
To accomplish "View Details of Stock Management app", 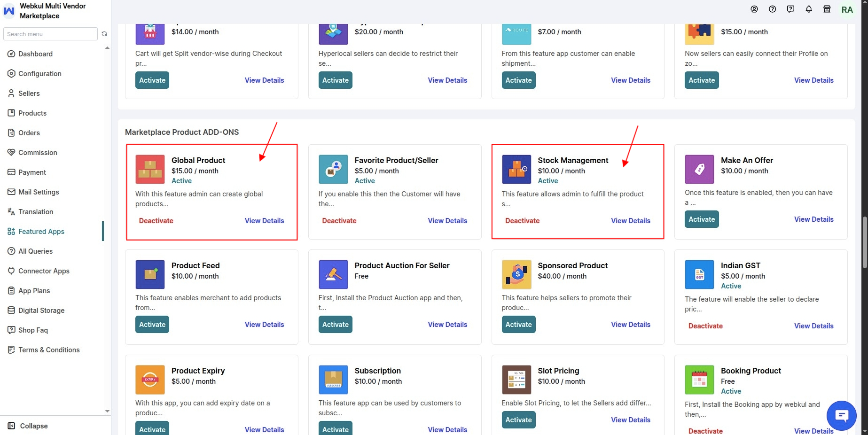I will [x=631, y=221].
